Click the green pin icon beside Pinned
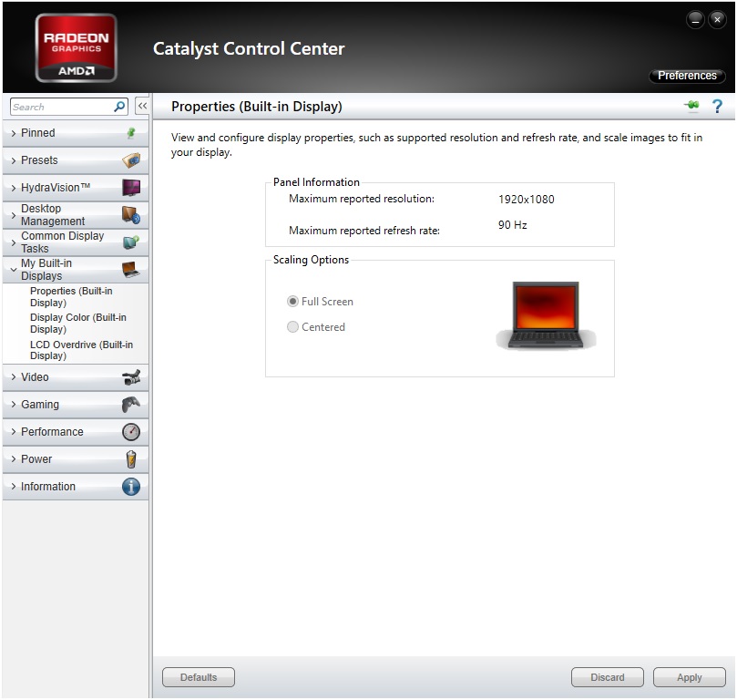This screenshot has width=737, height=700. click(131, 133)
